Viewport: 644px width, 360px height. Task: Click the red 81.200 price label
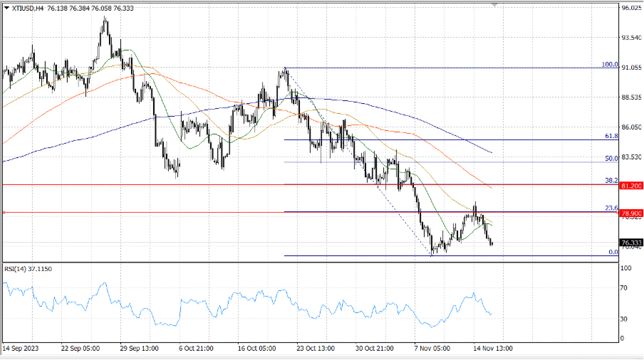pyautogui.click(x=631, y=186)
